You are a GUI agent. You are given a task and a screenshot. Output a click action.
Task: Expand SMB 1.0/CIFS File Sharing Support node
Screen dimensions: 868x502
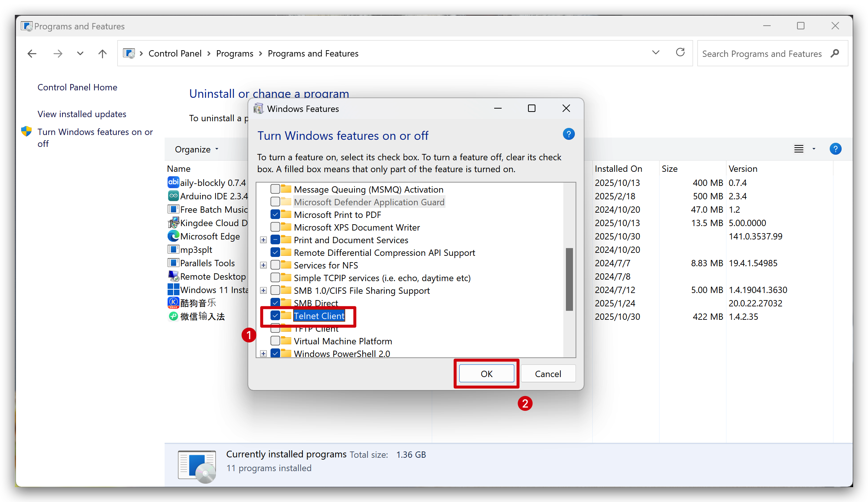click(263, 291)
